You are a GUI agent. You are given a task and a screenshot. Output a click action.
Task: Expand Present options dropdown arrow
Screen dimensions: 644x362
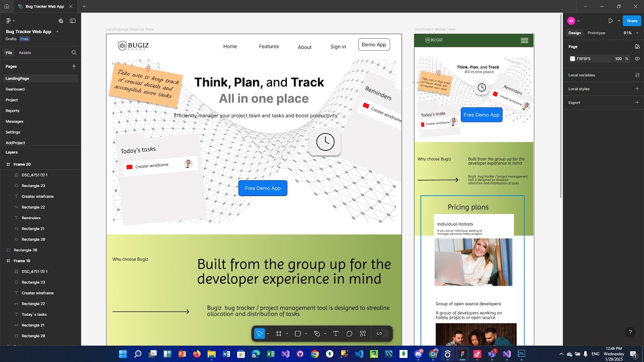[x=618, y=21]
